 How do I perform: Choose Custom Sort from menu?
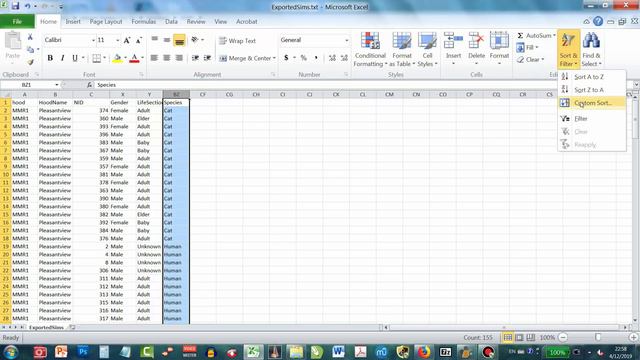(592, 103)
